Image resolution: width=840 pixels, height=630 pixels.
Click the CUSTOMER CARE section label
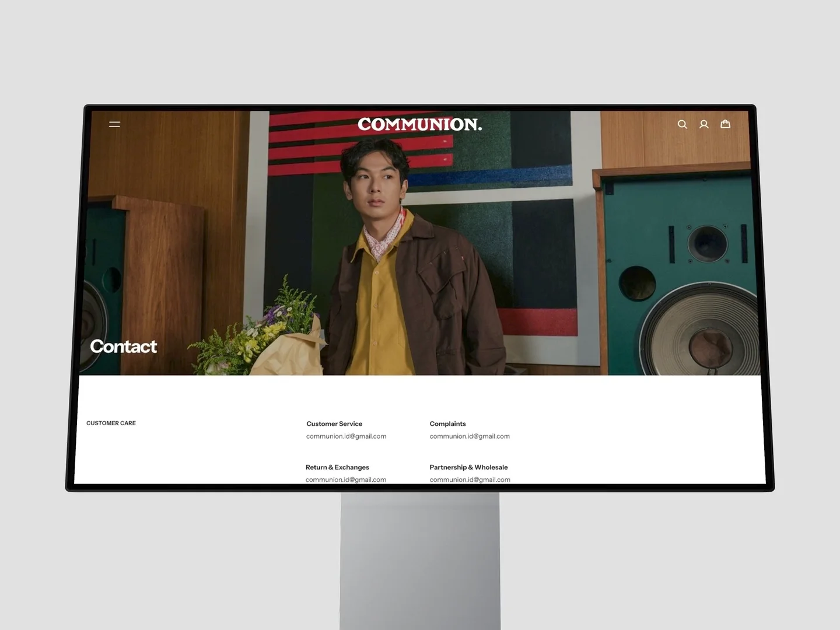111,423
